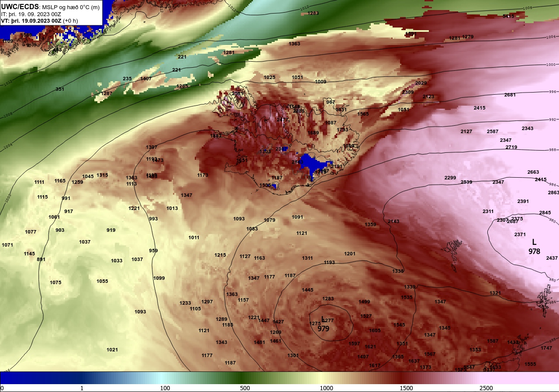Screen dimensions: 559x392
Task: Click the '0' label on the colour scale
Action: coord(2,388)
